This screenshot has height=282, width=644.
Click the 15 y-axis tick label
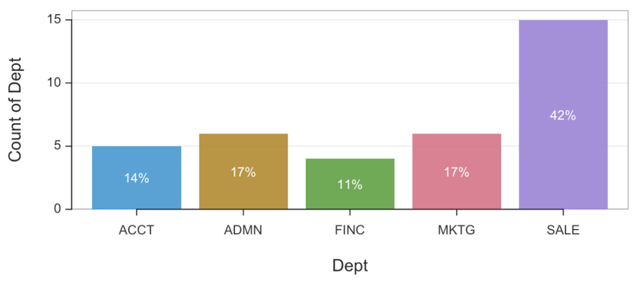point(54,19)
